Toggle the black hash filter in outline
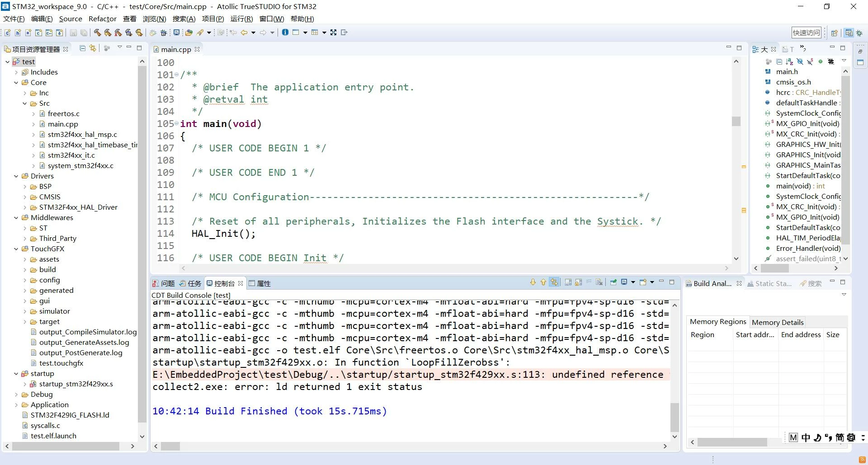The width and height of the screenshot is (868, 465). pyautogui.click(x=831, y=61)
